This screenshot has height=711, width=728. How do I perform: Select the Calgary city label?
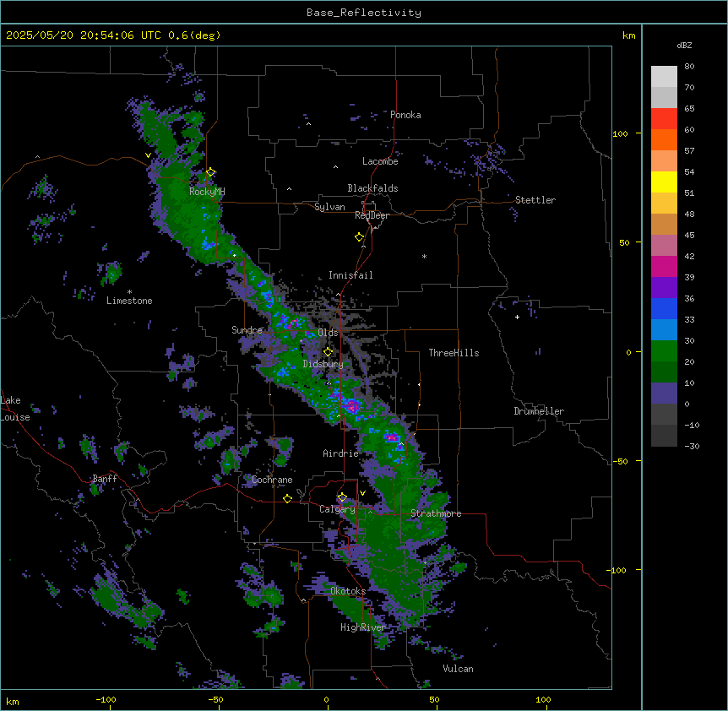(337, 509)
